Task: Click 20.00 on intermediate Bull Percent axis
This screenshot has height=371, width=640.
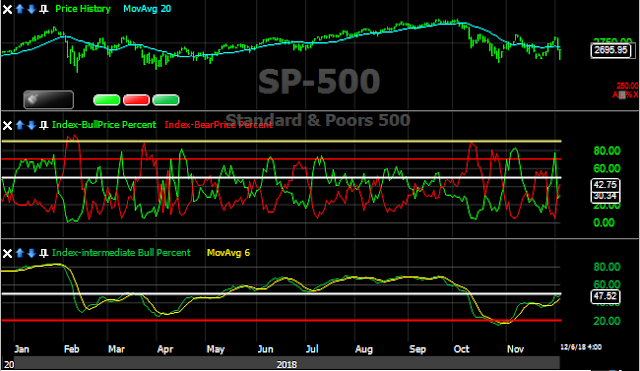Action: pos(607,321)
